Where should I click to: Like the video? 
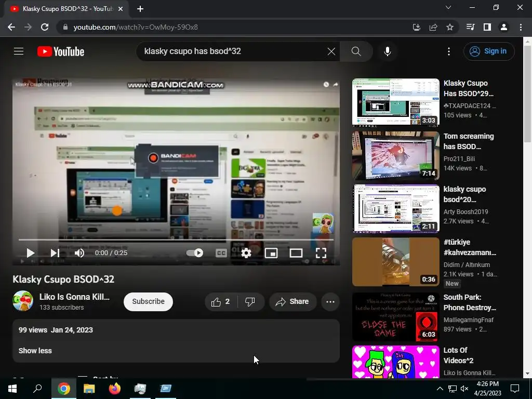220,302
